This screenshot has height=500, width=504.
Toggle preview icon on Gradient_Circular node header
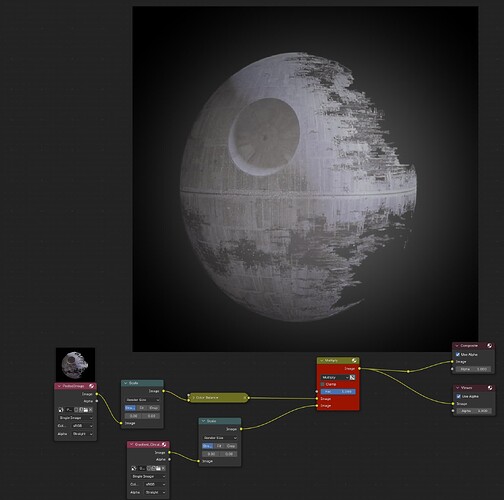tap(164, 444)
